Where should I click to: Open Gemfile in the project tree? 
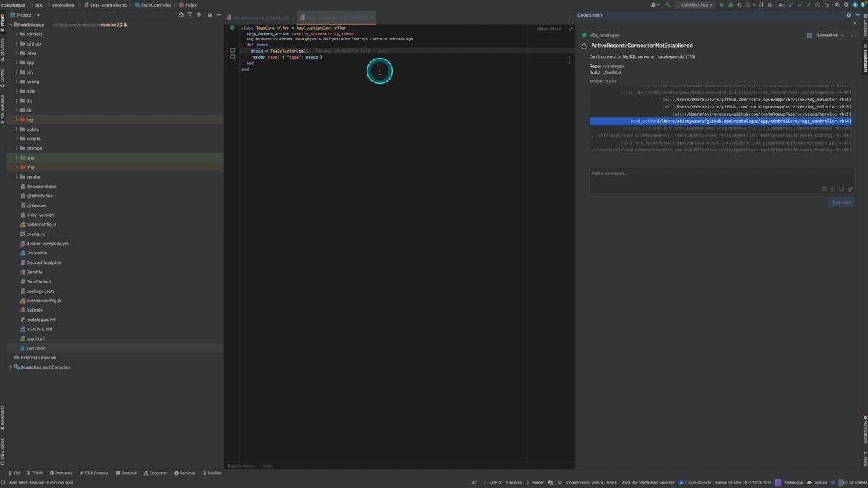[x=34, y=272]
